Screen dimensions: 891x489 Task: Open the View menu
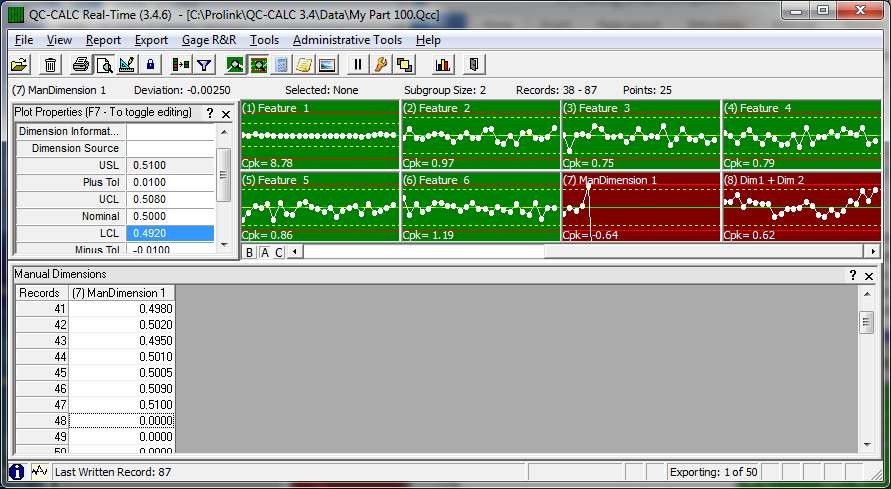click(59, 40)
